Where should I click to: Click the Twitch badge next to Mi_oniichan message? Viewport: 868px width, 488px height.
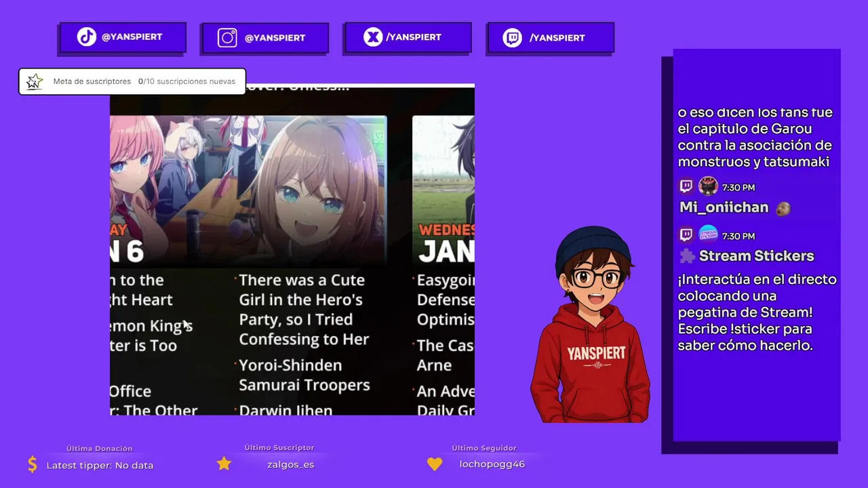pos(686,186)
